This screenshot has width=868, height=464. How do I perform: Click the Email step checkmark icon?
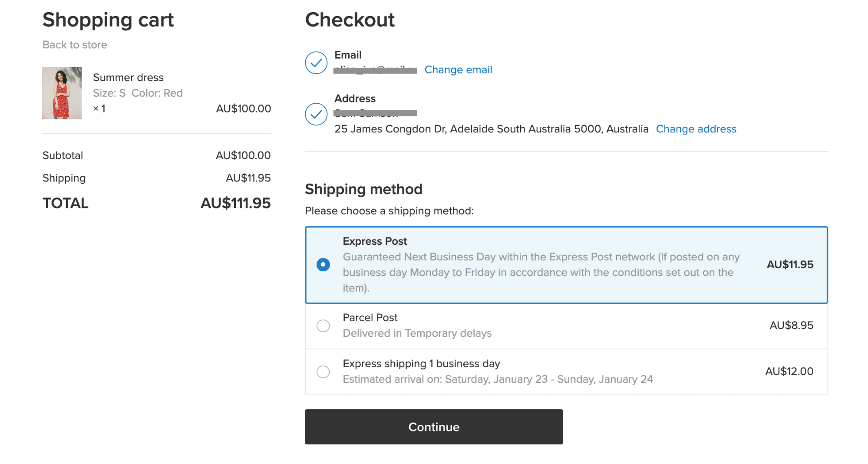[316, 63]
